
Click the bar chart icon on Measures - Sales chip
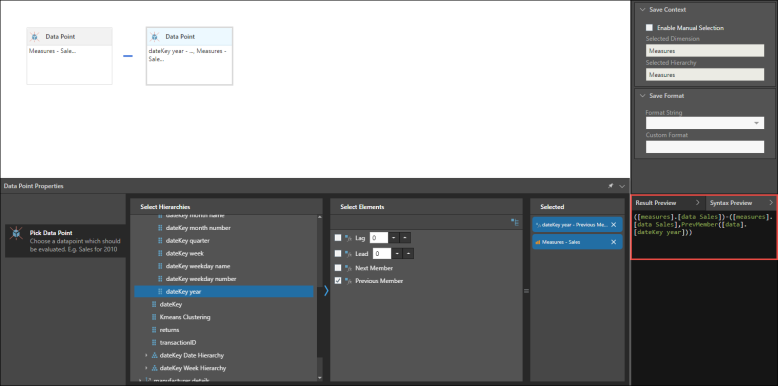click(x=538, y=242)
